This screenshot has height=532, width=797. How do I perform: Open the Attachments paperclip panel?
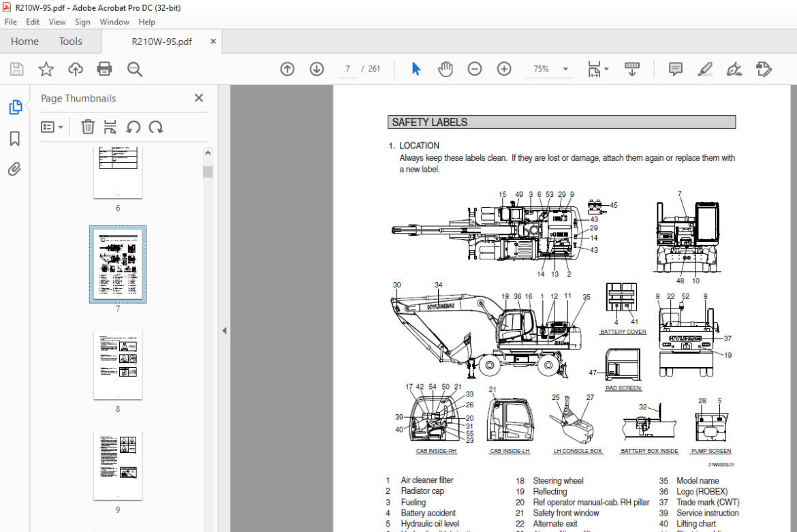15,169
